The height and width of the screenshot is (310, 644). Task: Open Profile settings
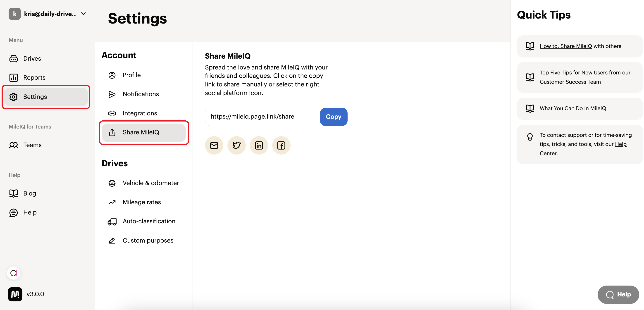point(143,75)
